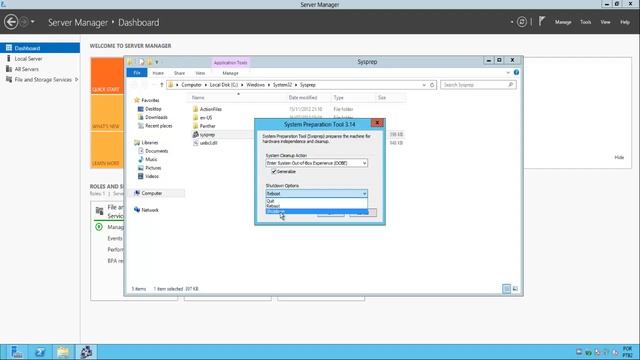Viewport: 640px width, 360px height.
Task: Click the Learn More tile
Action: (x=107, y=150)
